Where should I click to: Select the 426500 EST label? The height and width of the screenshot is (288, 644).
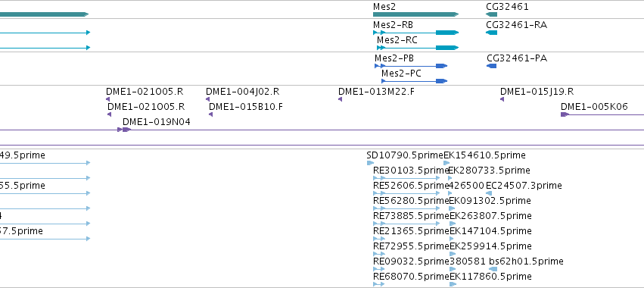[x=467, y=186]
